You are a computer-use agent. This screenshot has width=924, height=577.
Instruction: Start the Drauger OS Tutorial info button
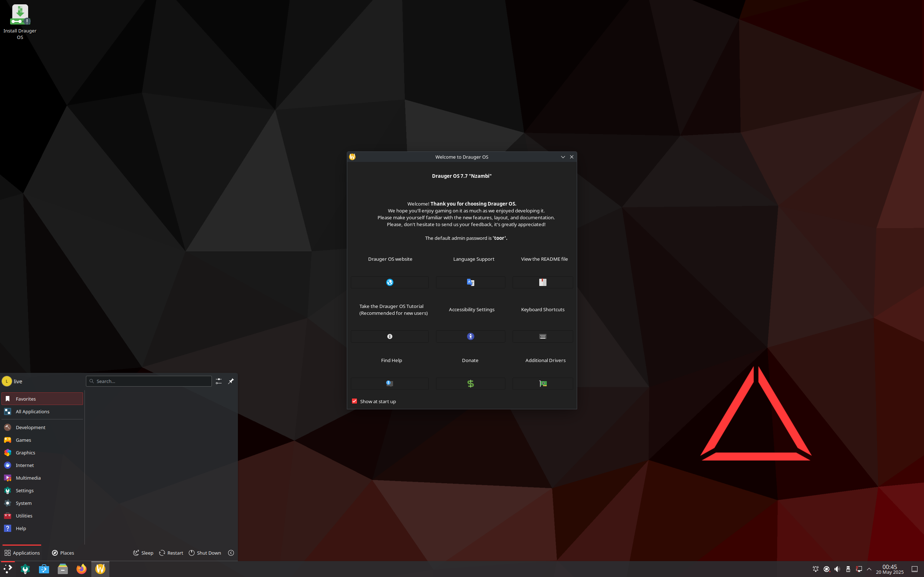[389, 336]
